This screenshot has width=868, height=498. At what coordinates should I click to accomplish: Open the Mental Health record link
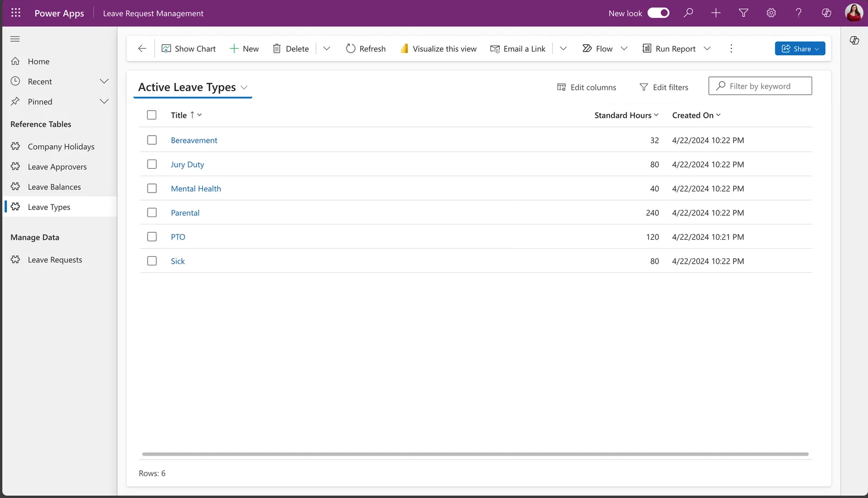[196, 188]
